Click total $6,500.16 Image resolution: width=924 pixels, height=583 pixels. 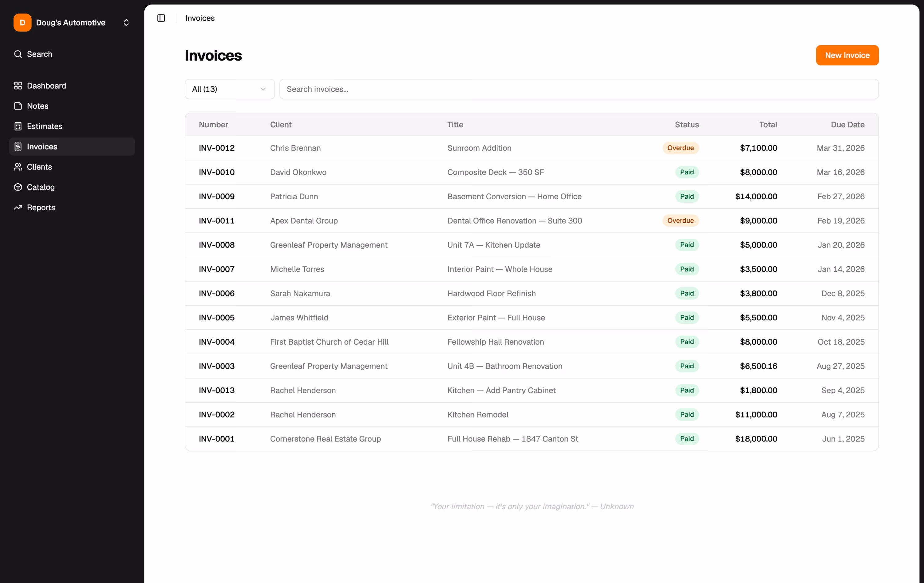(x=759, y=366)
